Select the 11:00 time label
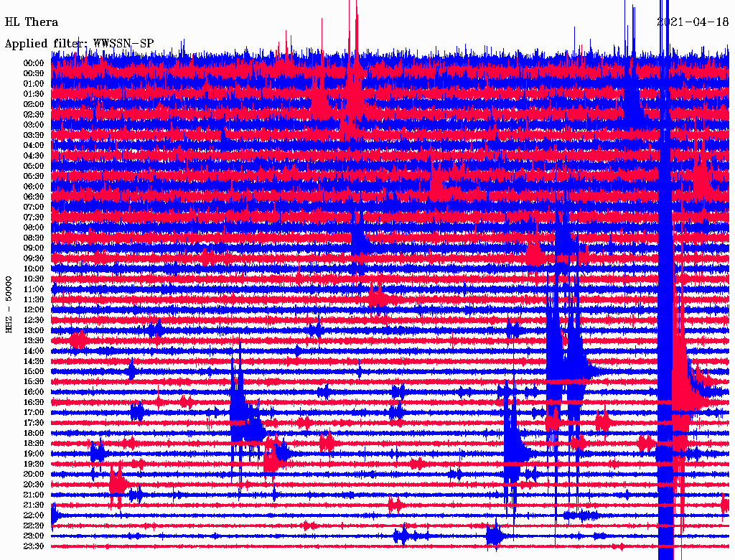Viewport: 735px width, 560px height. coord(34,289)
